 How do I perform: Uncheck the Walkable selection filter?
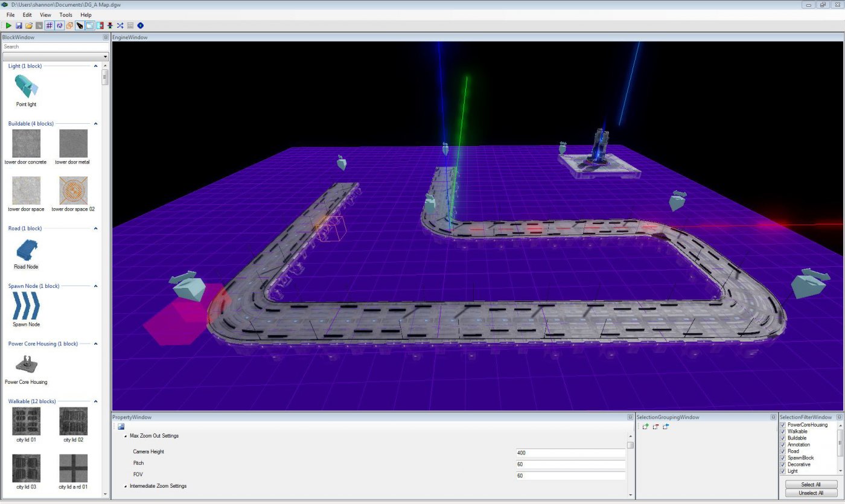click(x=783, y=432)
